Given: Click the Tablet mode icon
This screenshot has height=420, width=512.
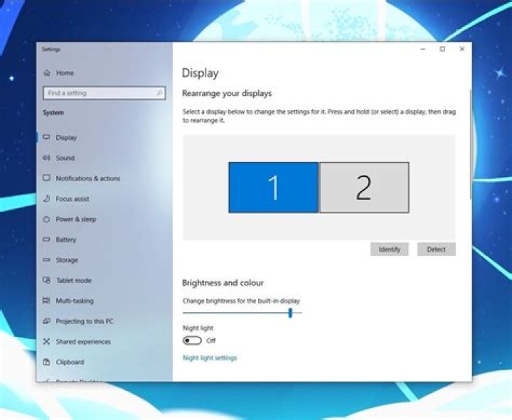Looking at the screenshot, I should (x=47, y=280).
